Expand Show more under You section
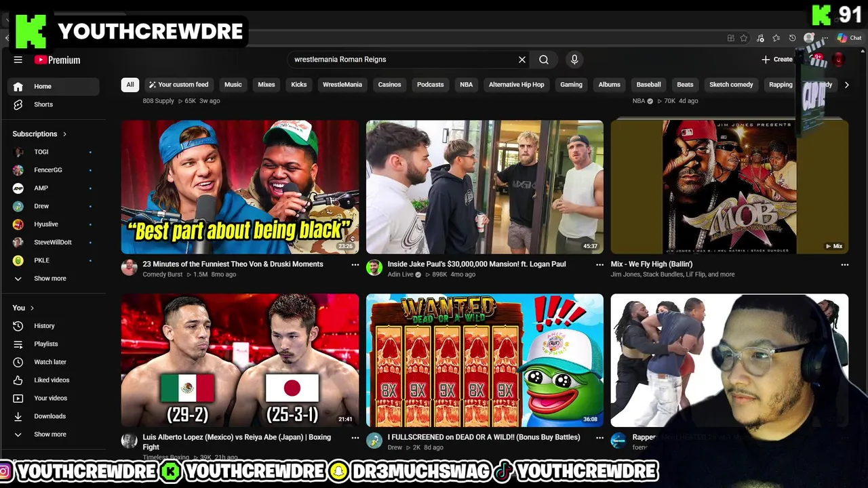 point(54,434)
